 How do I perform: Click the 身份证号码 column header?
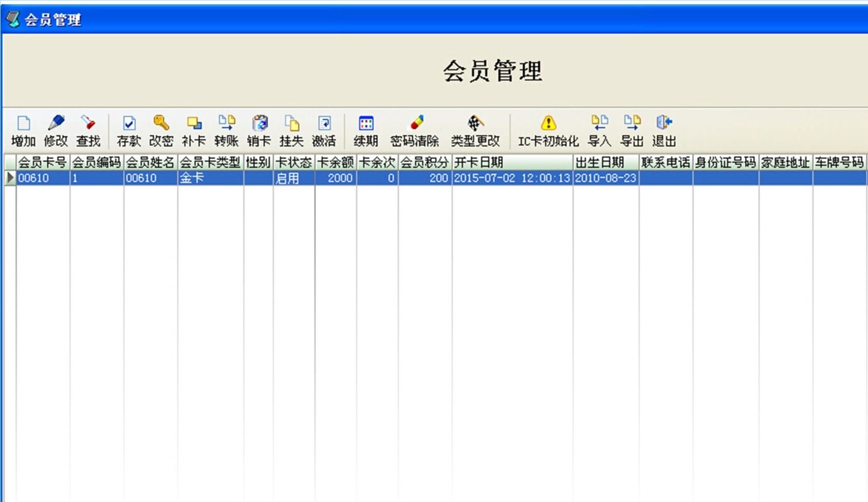[726, 163]
